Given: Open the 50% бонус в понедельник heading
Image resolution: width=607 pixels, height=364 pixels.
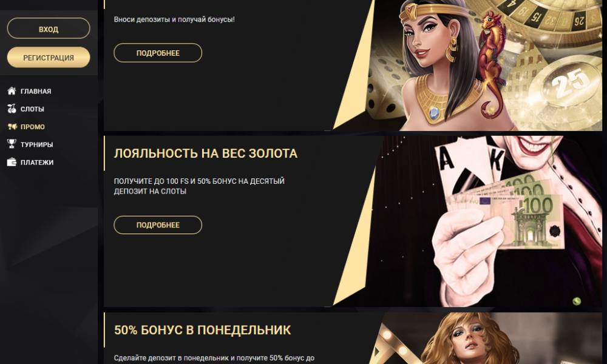Looking at the screenshot, I should tap(203, 330).
